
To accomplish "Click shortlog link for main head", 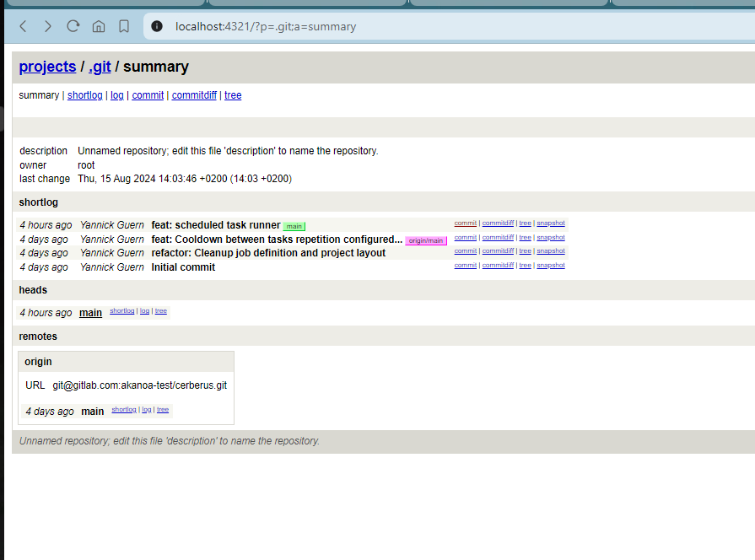I will coord(121,311).
